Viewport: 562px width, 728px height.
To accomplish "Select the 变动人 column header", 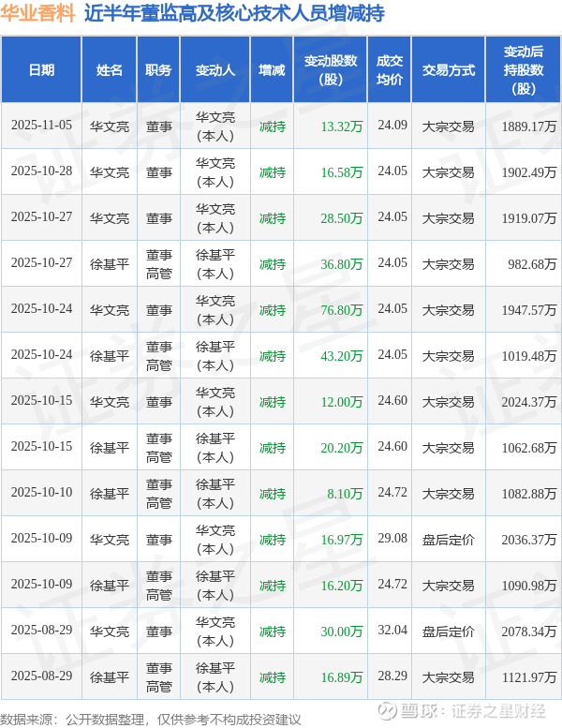I will coord(215,70).
